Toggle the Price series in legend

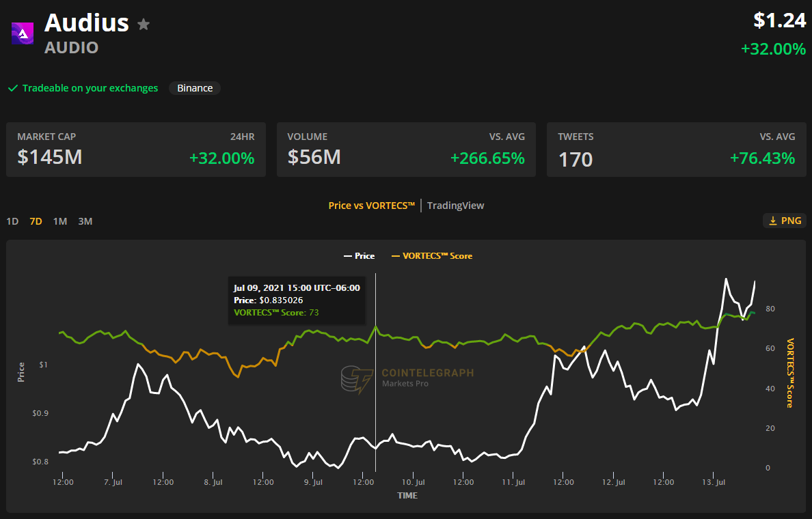tap(359, 256)
